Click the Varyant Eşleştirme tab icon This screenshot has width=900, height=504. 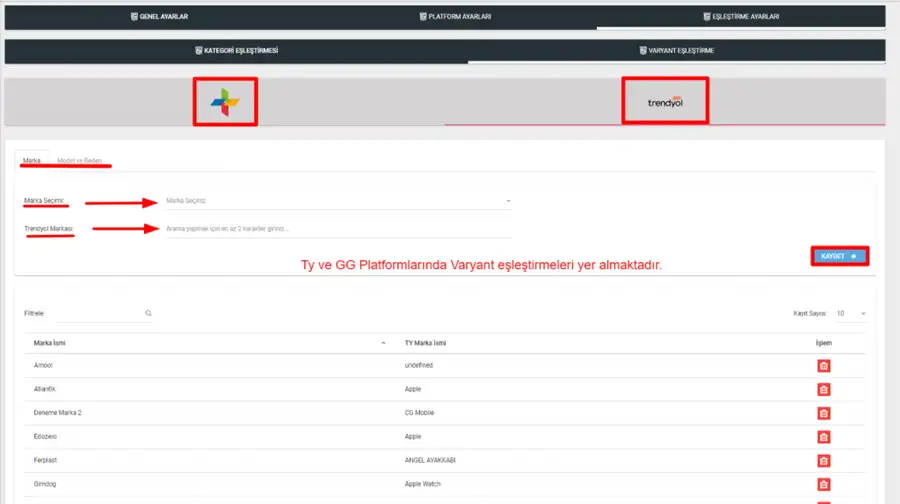coord(643,51)
